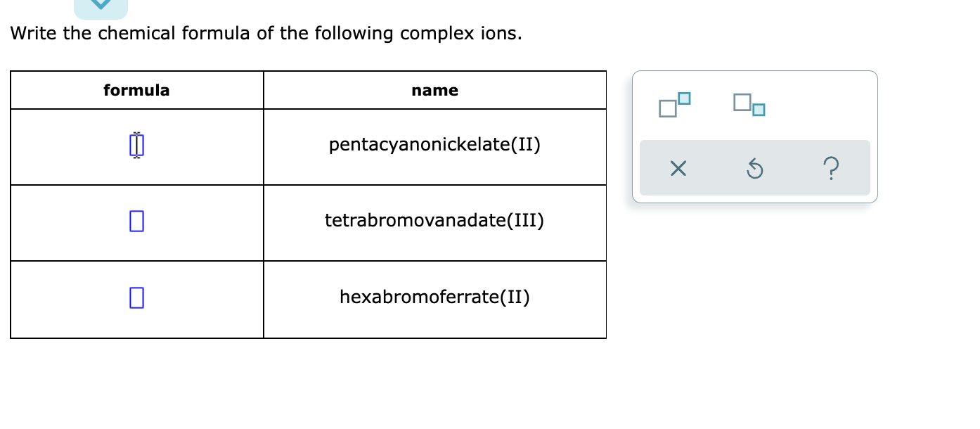The image size is (980, 429).
Task: Focus the pentacyanonickelate(II) formula input box
Action: [x=136, y=146]
